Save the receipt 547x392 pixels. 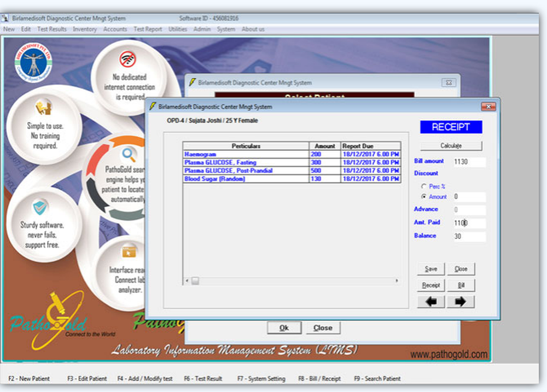tap(431, 269)
